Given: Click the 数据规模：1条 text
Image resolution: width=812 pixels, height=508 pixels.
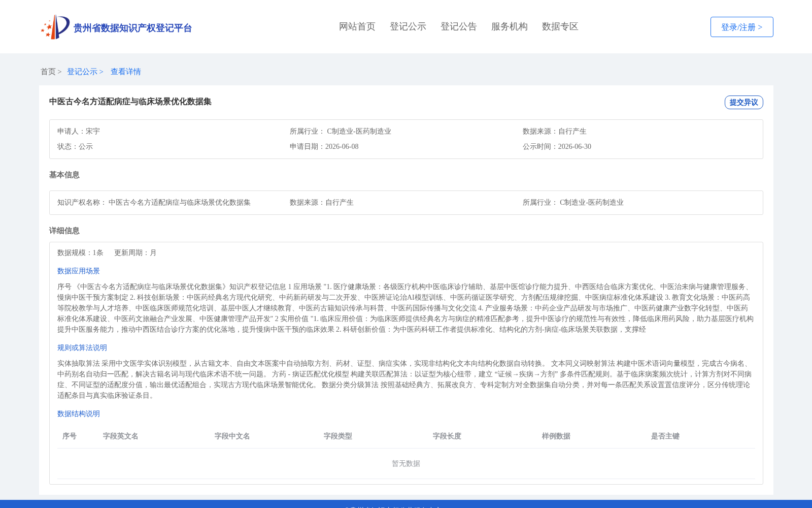Looking at the screenshot, I should (x=80, y=252).
